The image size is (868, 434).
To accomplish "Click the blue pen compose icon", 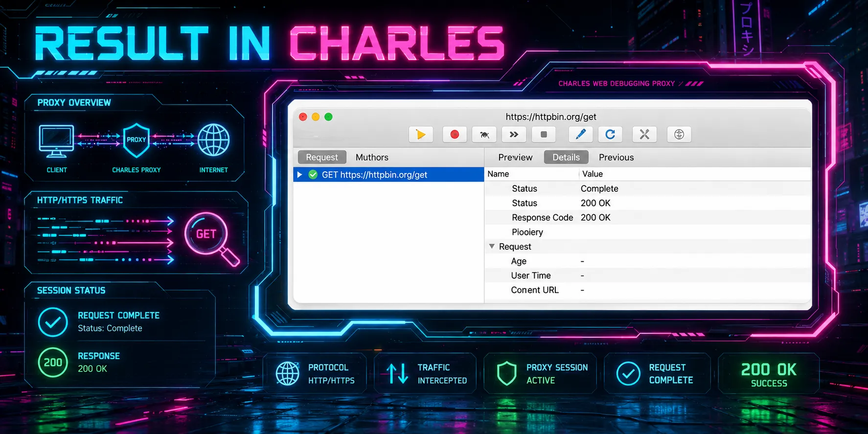I will (581, 134).
